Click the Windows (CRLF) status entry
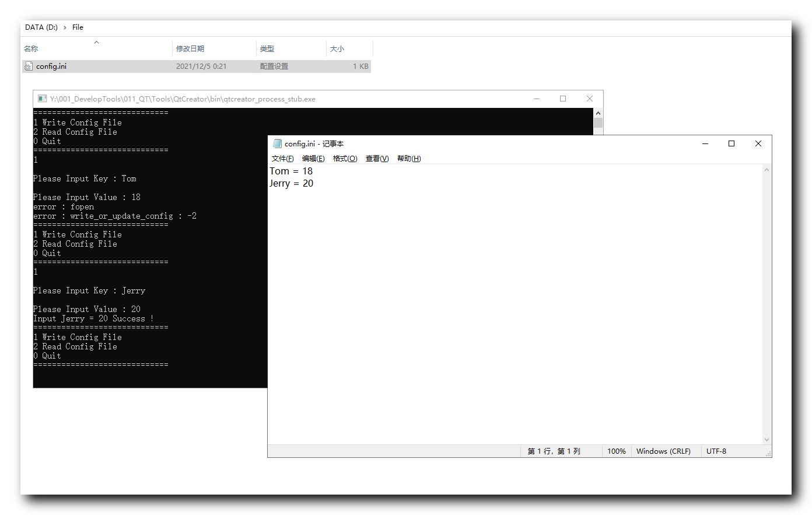The height and width of the screenshot is (515, 812). point(663,451)
